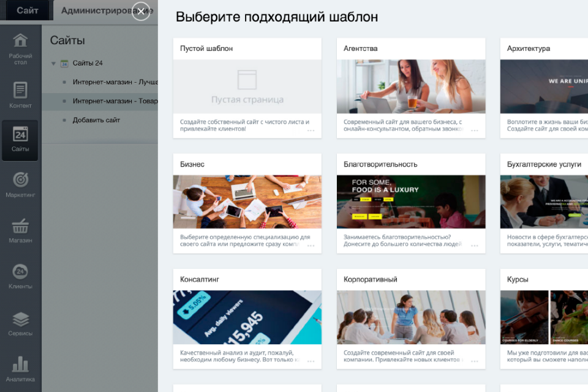Open Интернет-магазин - Лучша site item
This screenshot has width=588, height=392.
click(x=115, y=82)
